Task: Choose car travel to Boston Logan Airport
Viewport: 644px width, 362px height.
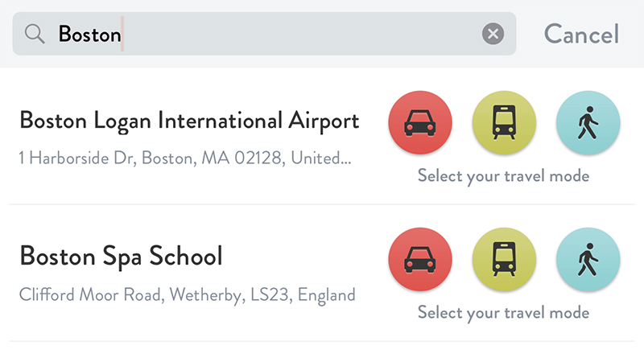Action: (420, 123)
